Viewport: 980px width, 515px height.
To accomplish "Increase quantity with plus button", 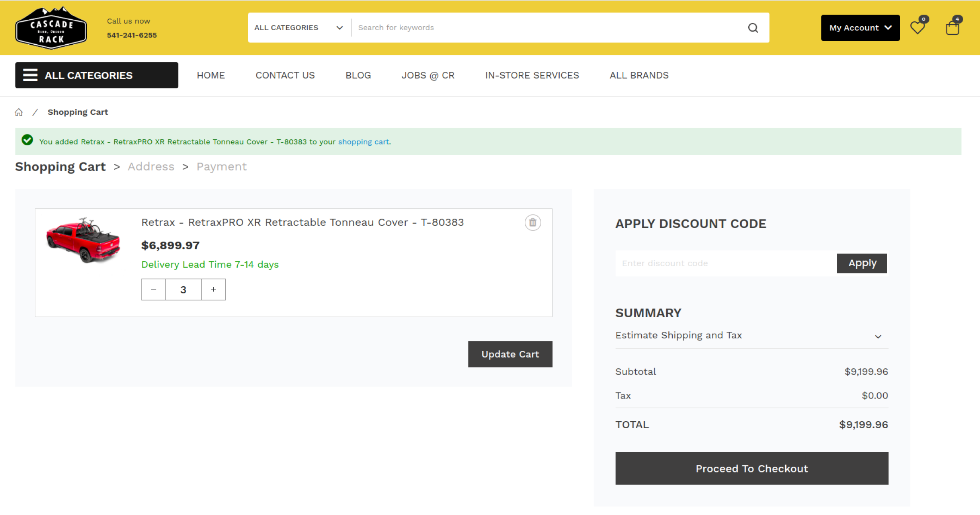I will coord(213,289).
